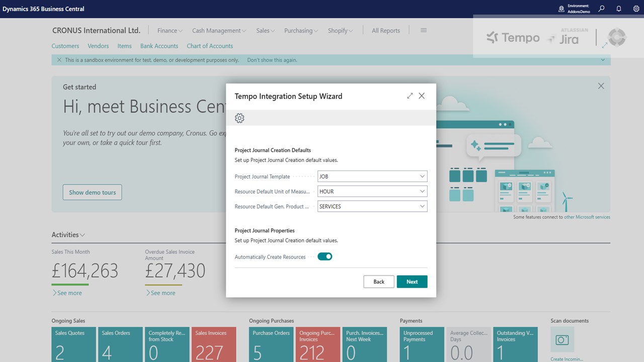
Task: Click the Scan documents camera icon
Action: coord(562,340)
